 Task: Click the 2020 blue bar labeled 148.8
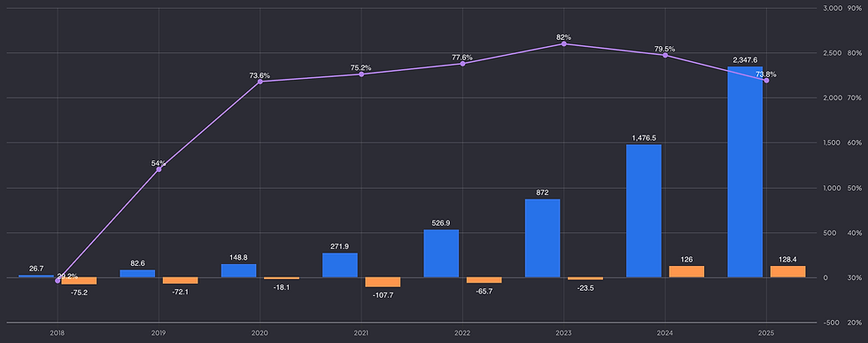tap(238, 270)
